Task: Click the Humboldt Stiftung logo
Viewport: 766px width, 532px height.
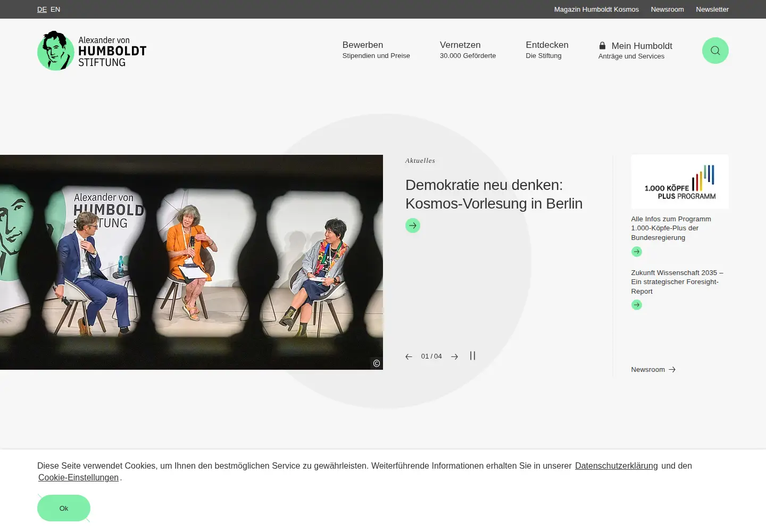Action: [x=91, y=51]
